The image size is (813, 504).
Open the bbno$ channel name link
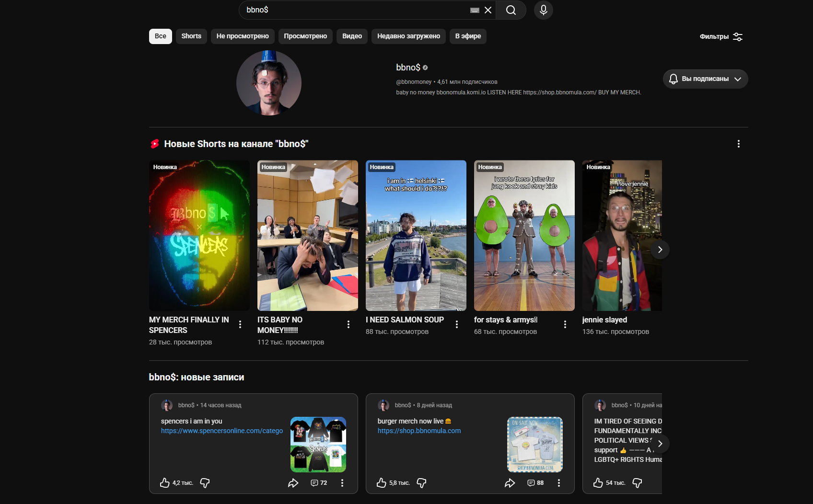[408, 68]
